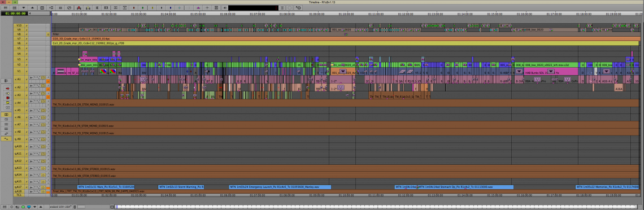
Task: Select the yellow Ripple Trim tool
Action: tap(7, 103)
